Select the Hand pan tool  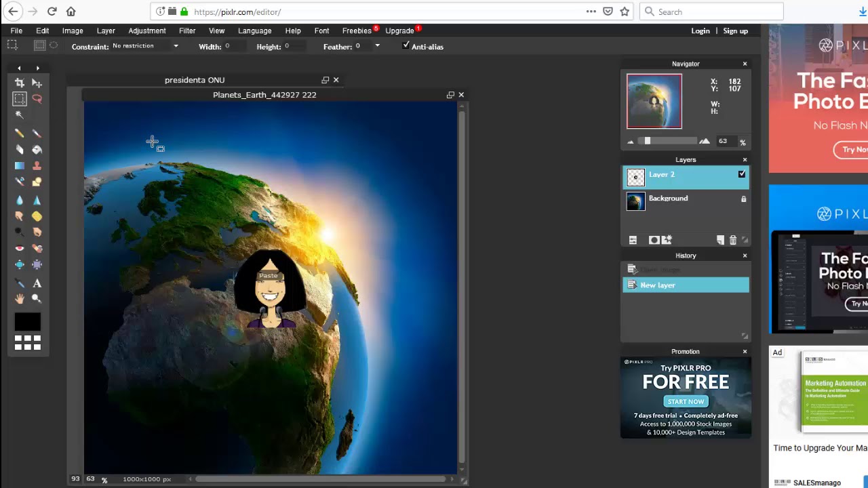pos(19,299)
